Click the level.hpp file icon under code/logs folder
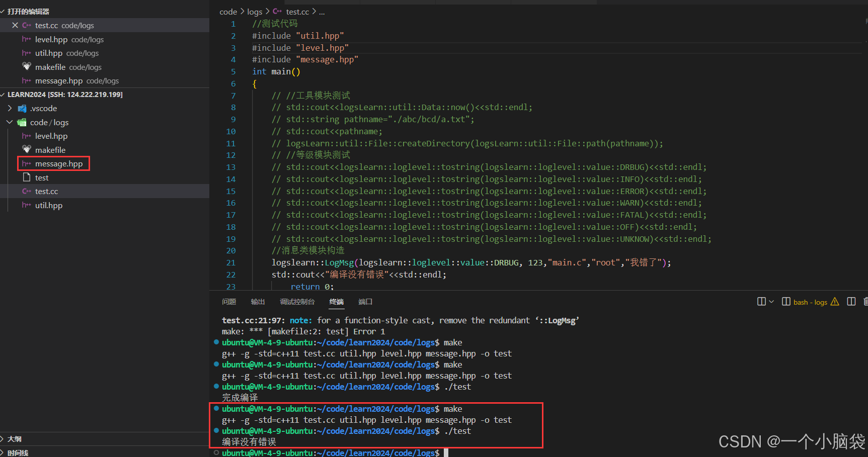This screenshot has width=868, height=457. coord(27,136)
